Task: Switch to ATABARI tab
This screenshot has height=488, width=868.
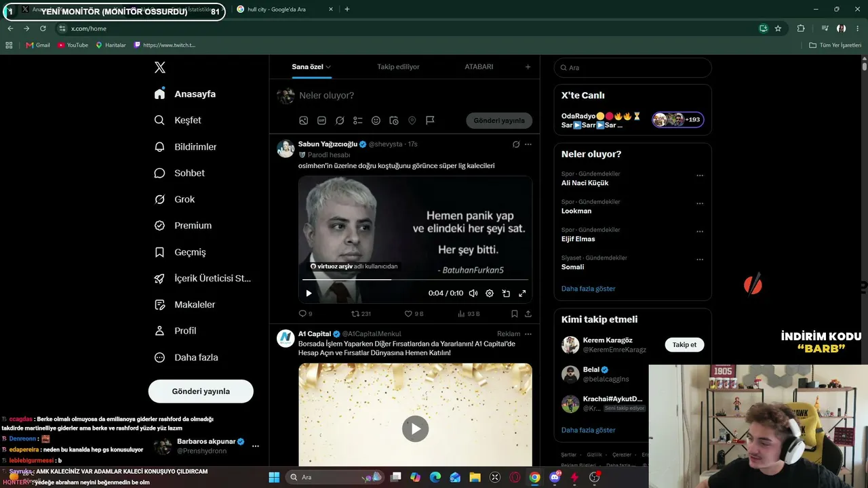Action: pyautogui.click(x=479, y=67)
